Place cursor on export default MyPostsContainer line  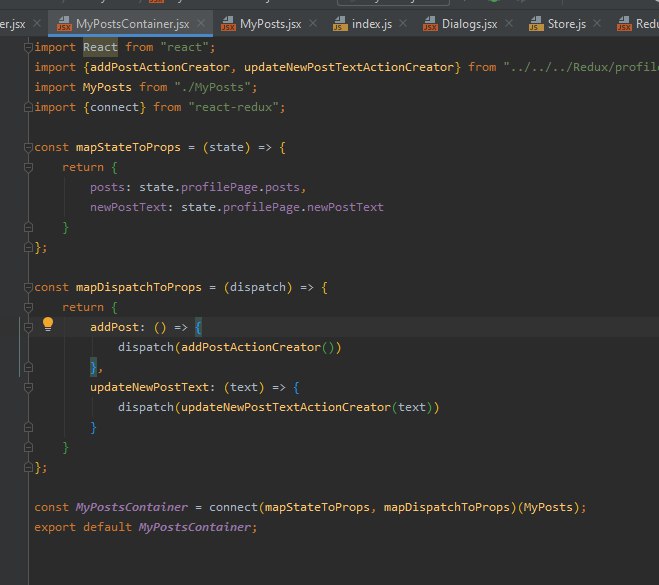(146, 527)
